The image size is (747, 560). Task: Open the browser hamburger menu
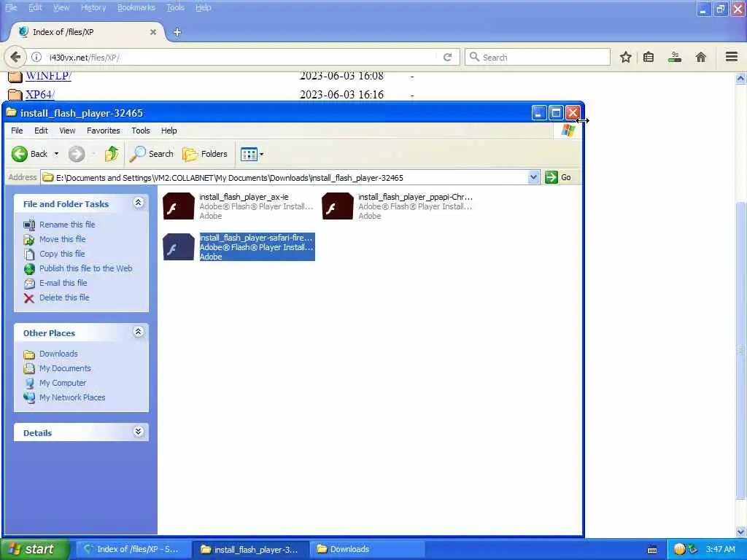click(732, 57)
